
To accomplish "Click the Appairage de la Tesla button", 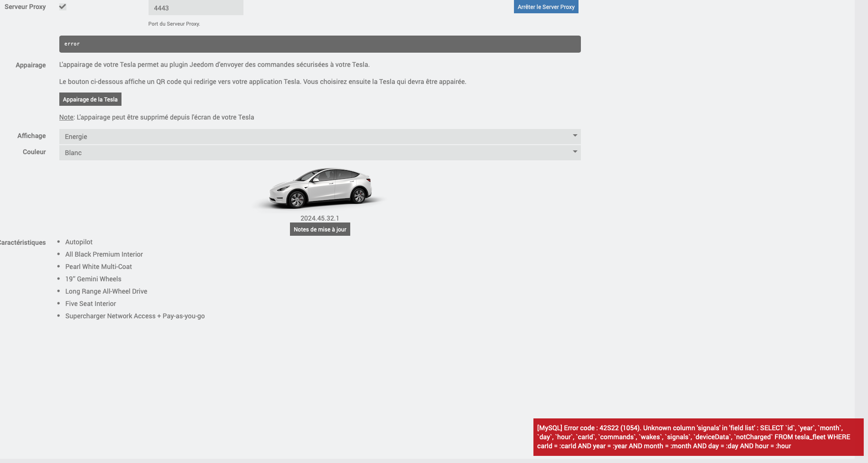I will tap(90, 99).
